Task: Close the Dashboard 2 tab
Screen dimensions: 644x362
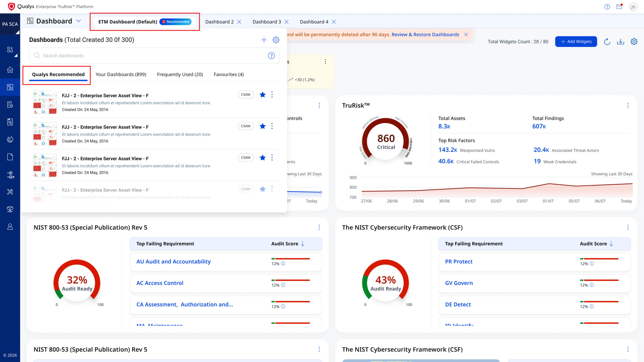Action: coord(239,22)
